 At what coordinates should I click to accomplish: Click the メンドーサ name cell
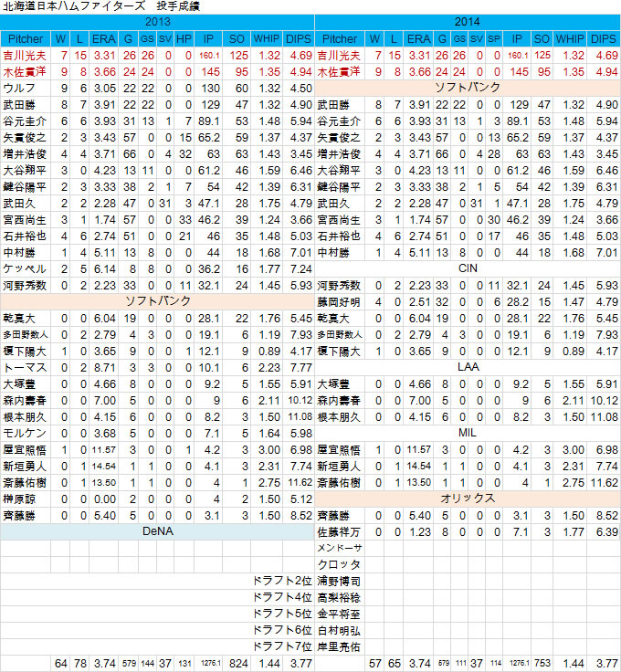[340, 548]
